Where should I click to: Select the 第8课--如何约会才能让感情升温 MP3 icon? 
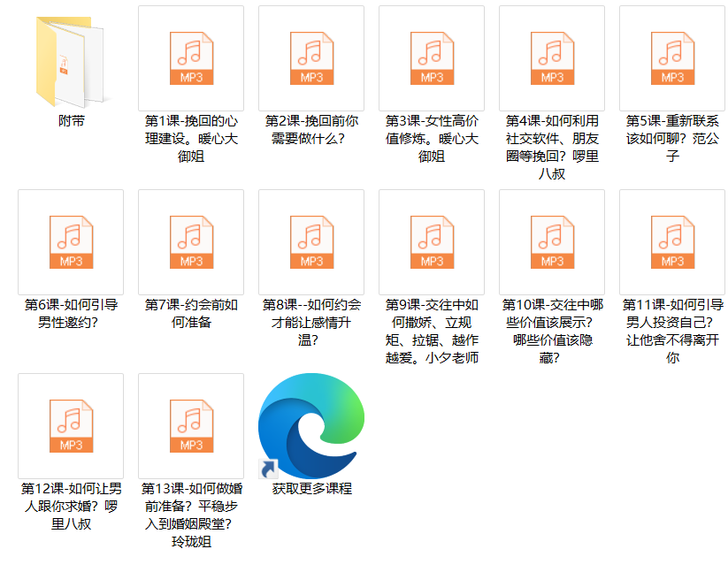pos(311,242)
